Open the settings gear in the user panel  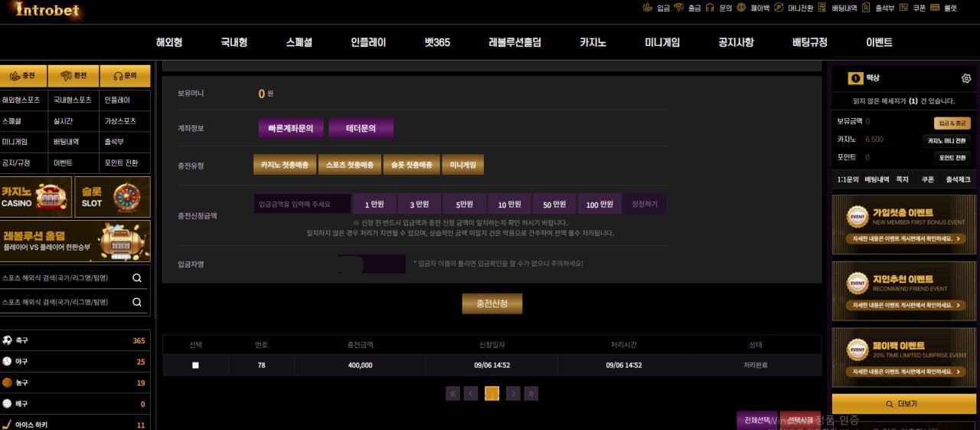click(965, 78)
